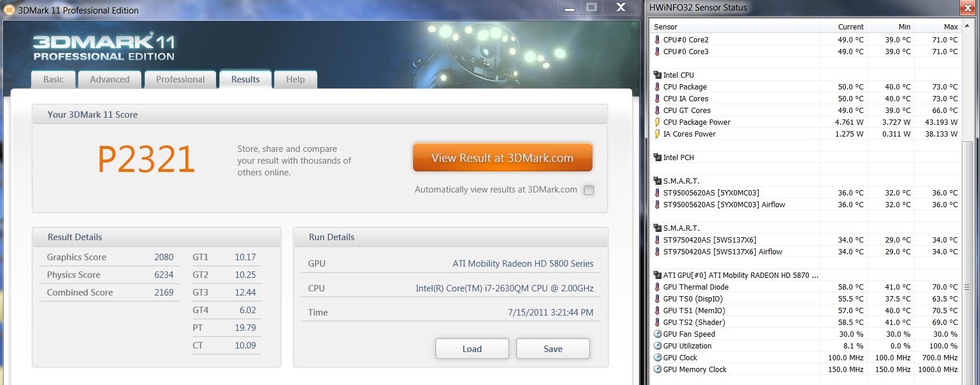Click thermometer icon of ST95005620AS [5YX0MC03] Airflow
Viewport: 980px width, 385px height.
click(x=657, y=204)
